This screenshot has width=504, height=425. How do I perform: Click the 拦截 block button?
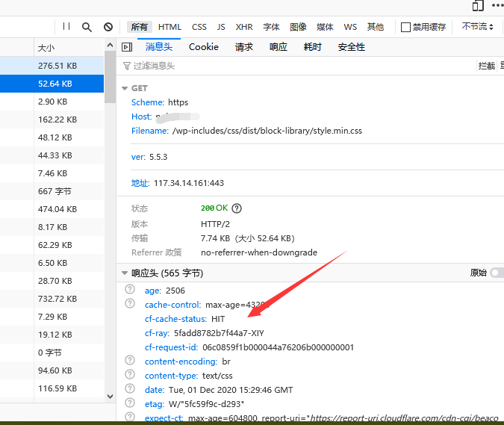point(487,66)
